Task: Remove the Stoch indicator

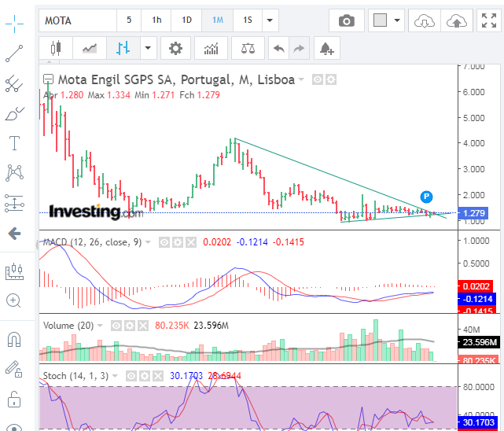Action: pyautogui.click(x=158, y=376)
